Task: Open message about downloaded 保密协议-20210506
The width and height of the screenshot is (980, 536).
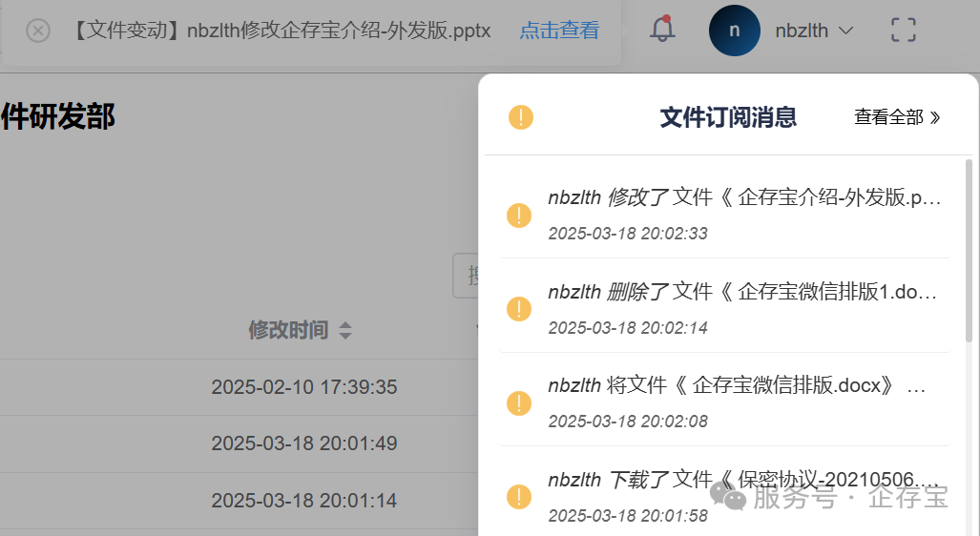Action: click(x=743, y=479)
